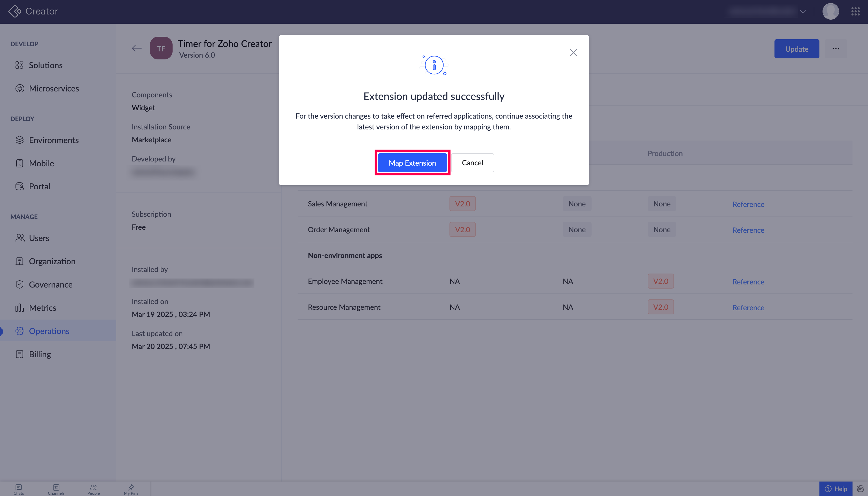
Task: Click the back arrow next to Timer extension
Action: pos(137,48)
